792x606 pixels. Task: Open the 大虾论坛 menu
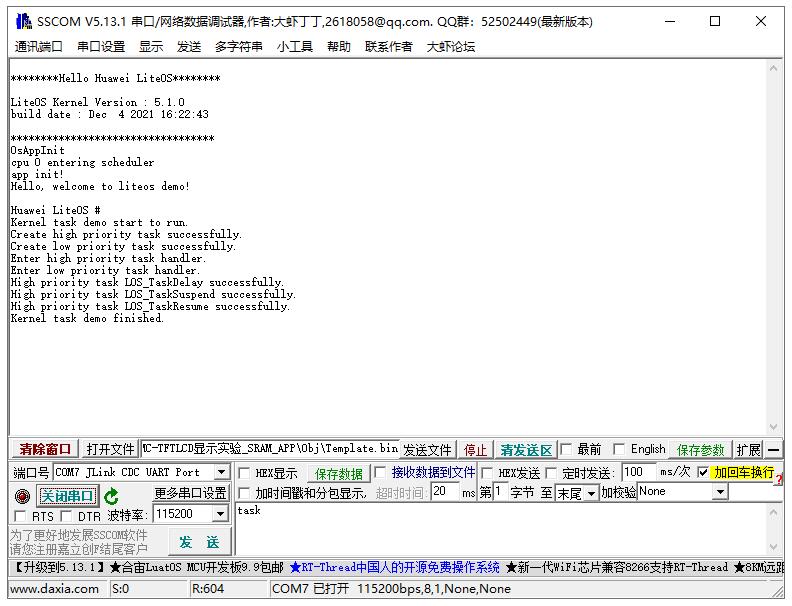pos(451,46)
